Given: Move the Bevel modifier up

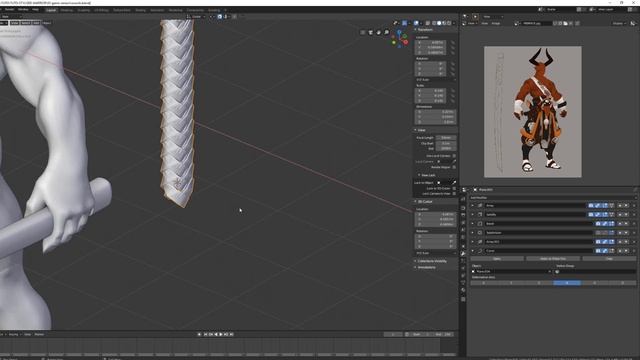Looking at the screenshot, I should tap(620, 224).
